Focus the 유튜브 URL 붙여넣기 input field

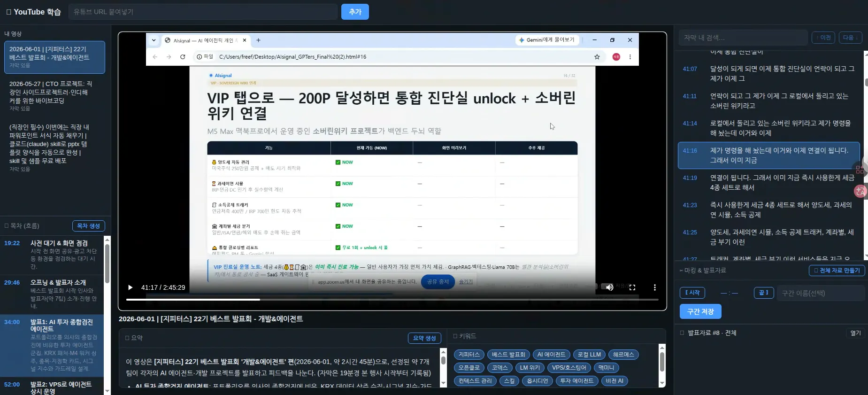coord(203,12)
